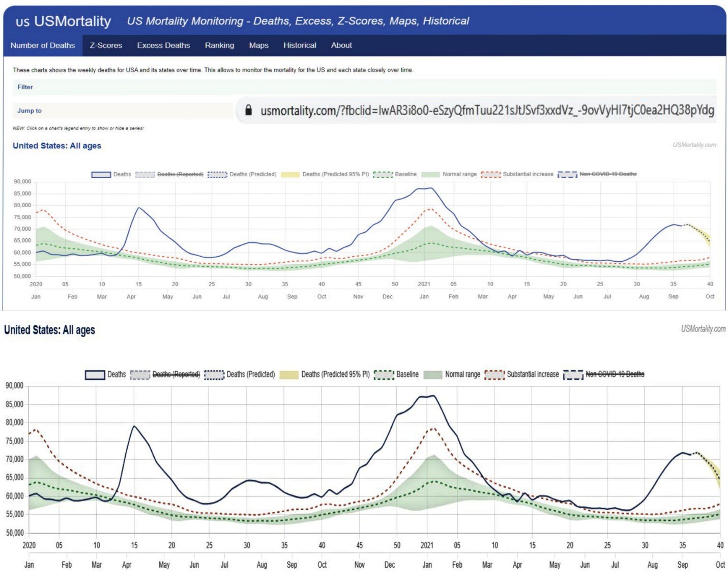Expand the Filter section

click(x=25, y=87)
